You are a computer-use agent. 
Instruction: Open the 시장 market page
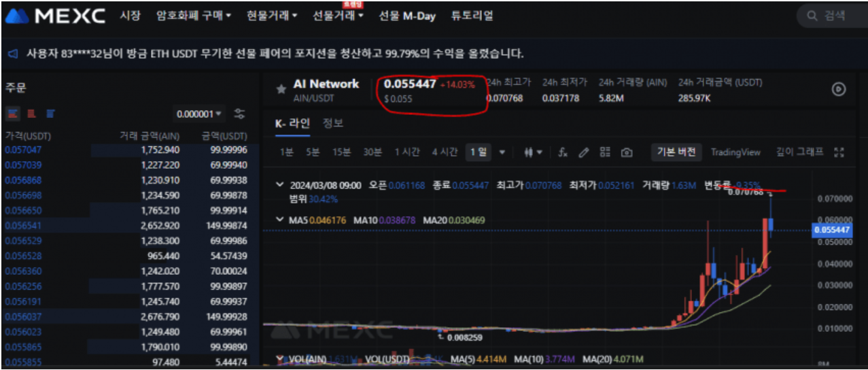(130, 15)
